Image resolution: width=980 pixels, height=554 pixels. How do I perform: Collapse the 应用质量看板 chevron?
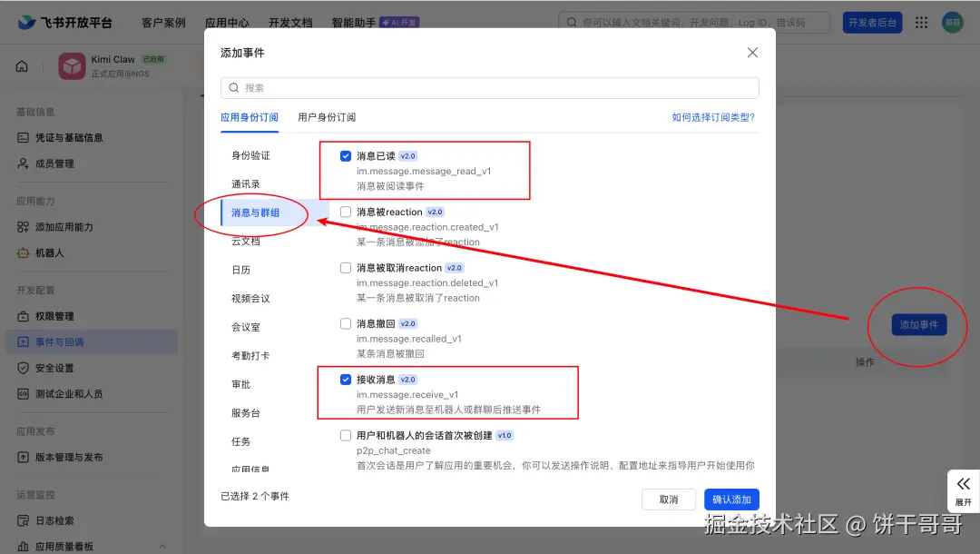coord(162,547)
